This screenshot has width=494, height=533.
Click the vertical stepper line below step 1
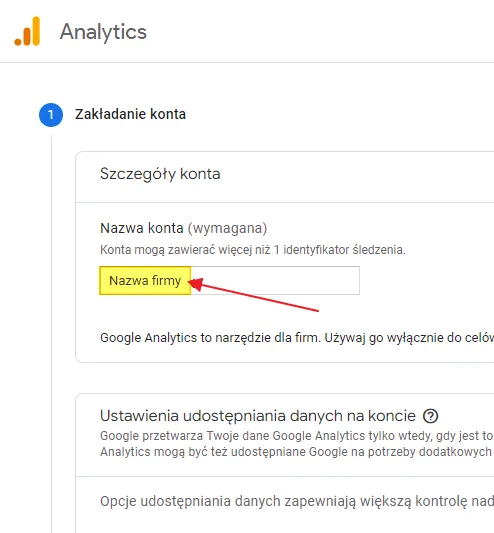pos(51,334)
